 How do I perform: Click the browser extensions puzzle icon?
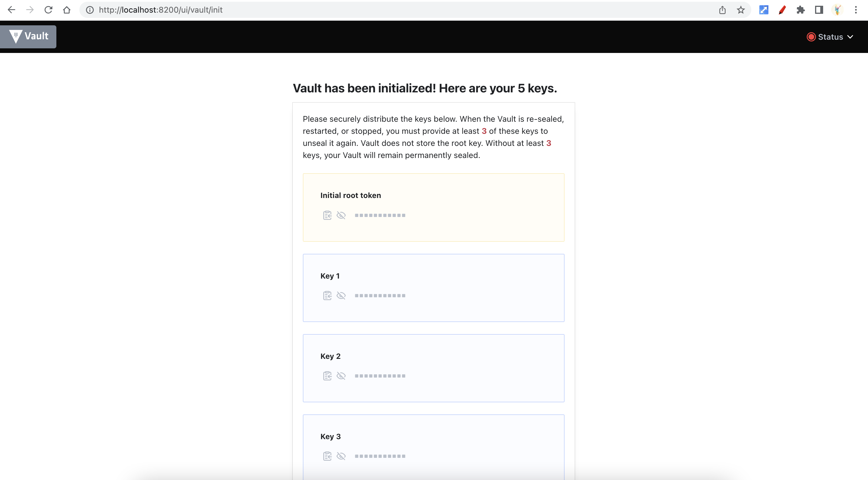[800, 10]
